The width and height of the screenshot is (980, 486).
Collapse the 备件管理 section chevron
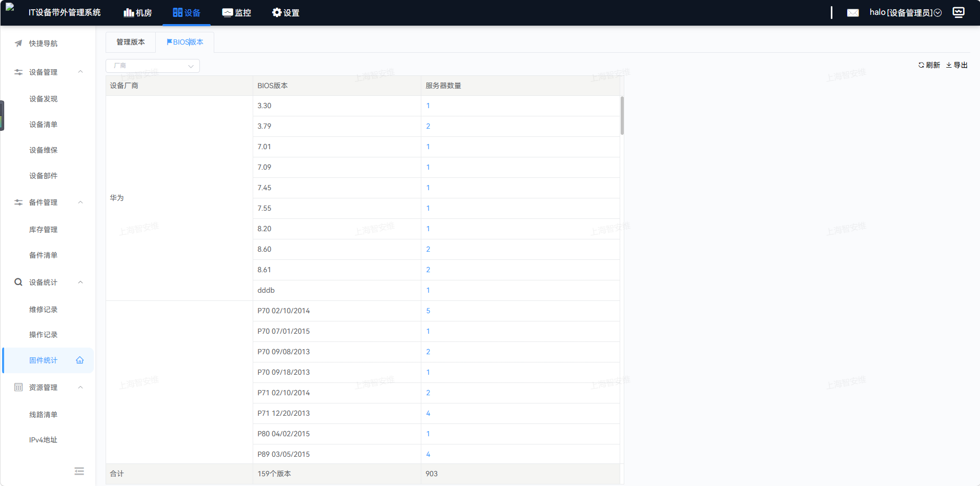80,202
